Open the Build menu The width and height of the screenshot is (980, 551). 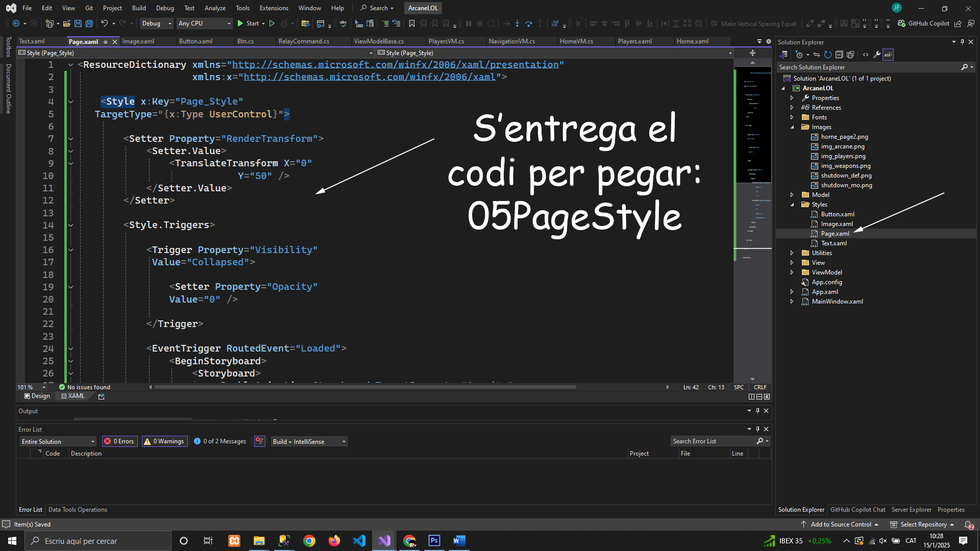[x=139, y=8]
